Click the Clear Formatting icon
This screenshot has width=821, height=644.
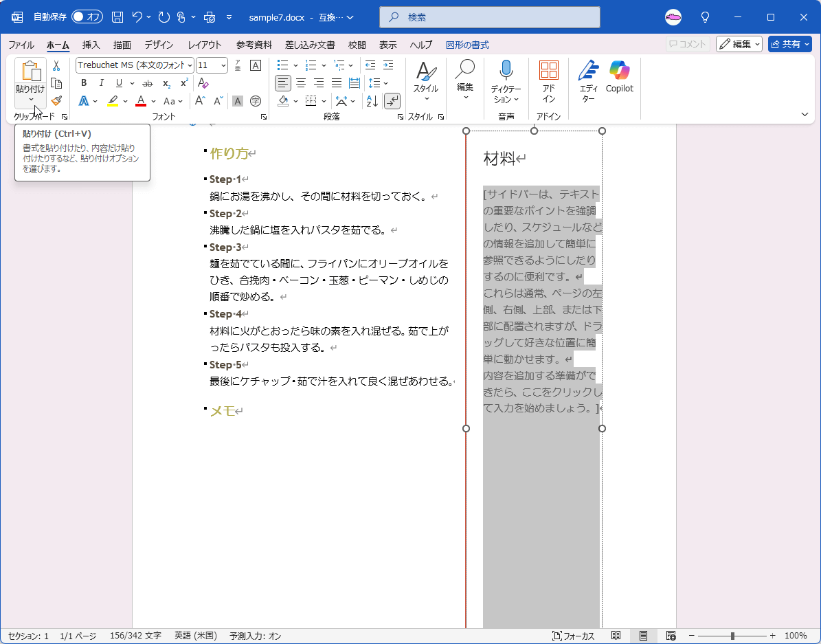tap(203, 83)
